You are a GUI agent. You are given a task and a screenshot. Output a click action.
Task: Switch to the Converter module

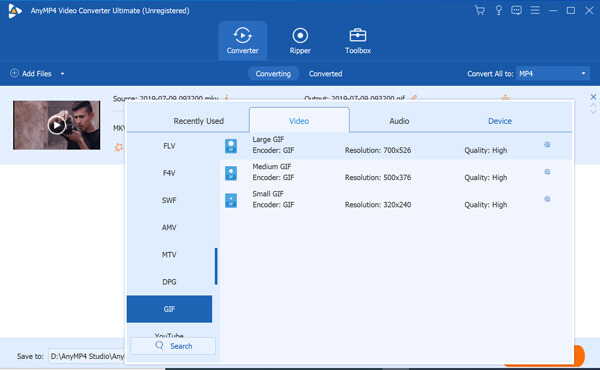click(x=243, y=41)
